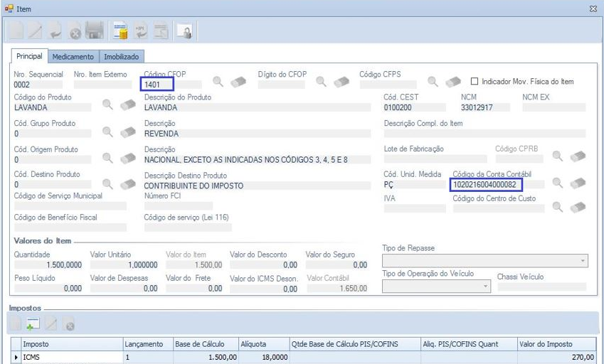
Task: Click search magnifier beside Código CFPS
Action: click(x=433, y=82)
